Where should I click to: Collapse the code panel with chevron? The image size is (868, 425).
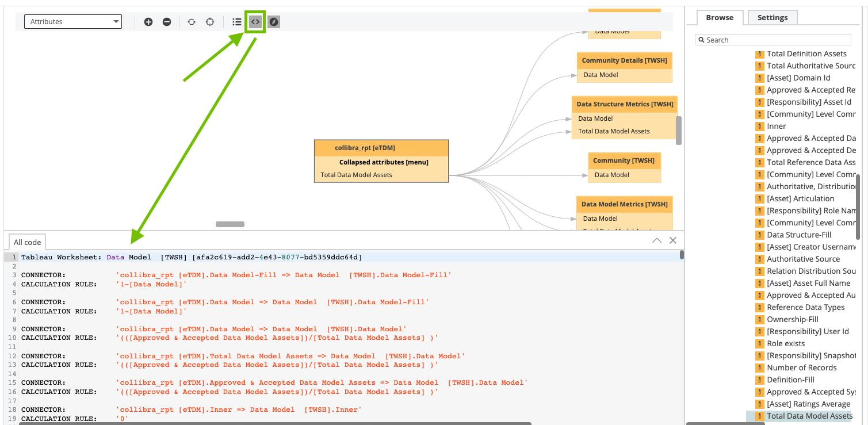(657, 240)
